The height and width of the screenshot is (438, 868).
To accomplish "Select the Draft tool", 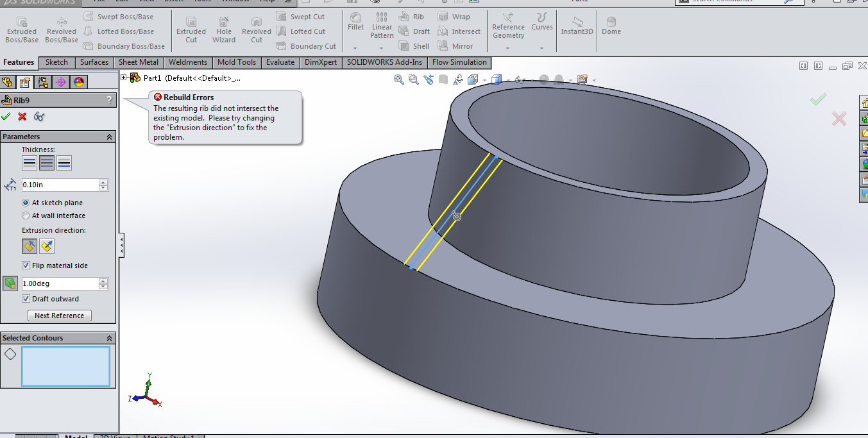I will (414, 31).
